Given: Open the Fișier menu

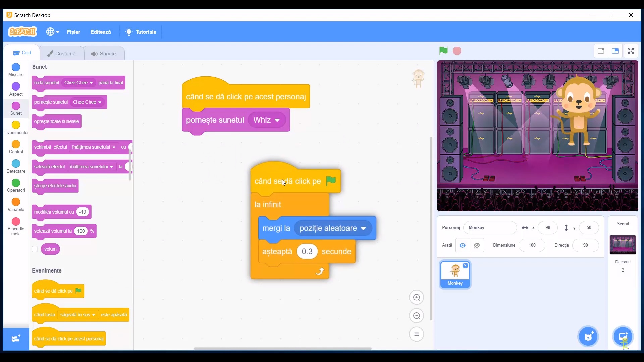Looking at the screenshot, I should (x=73, y=32).
